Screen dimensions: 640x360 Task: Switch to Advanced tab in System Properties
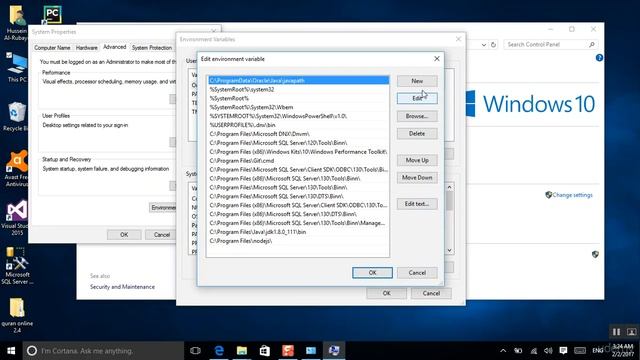coord(115,47)
